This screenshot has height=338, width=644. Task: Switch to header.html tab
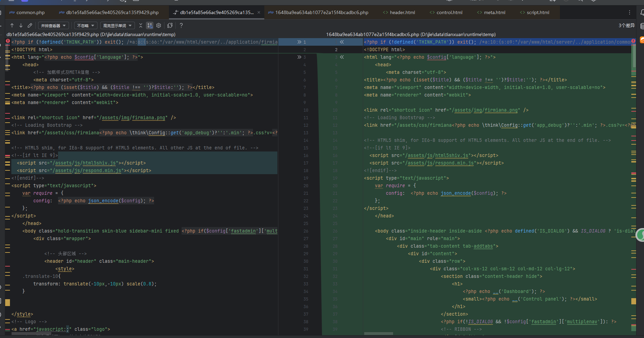[x=399, y=12]
